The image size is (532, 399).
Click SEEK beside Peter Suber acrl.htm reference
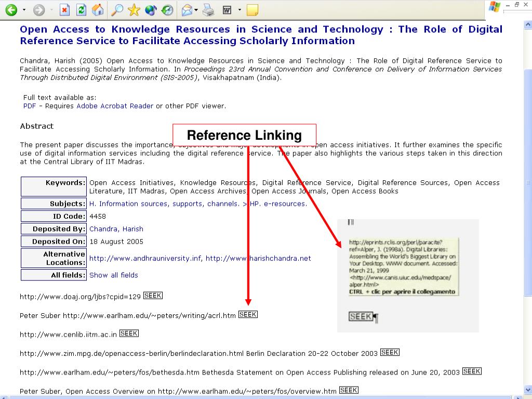(248, 314)
